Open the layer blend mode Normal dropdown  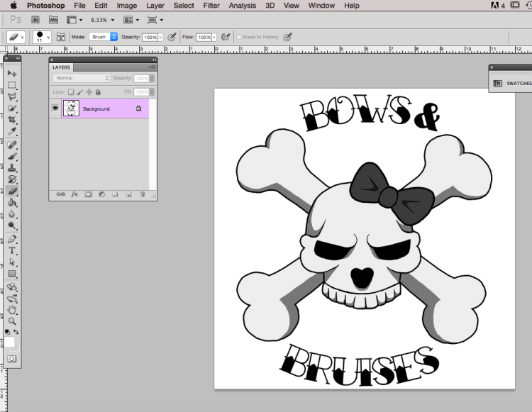tap(82, 78)
